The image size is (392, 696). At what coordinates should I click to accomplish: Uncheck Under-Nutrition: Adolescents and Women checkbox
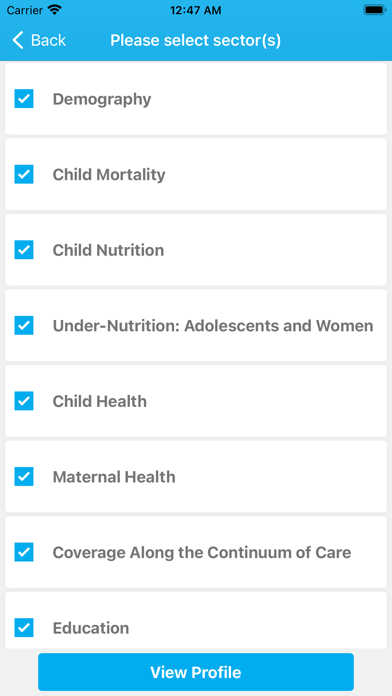click(24, 325)
